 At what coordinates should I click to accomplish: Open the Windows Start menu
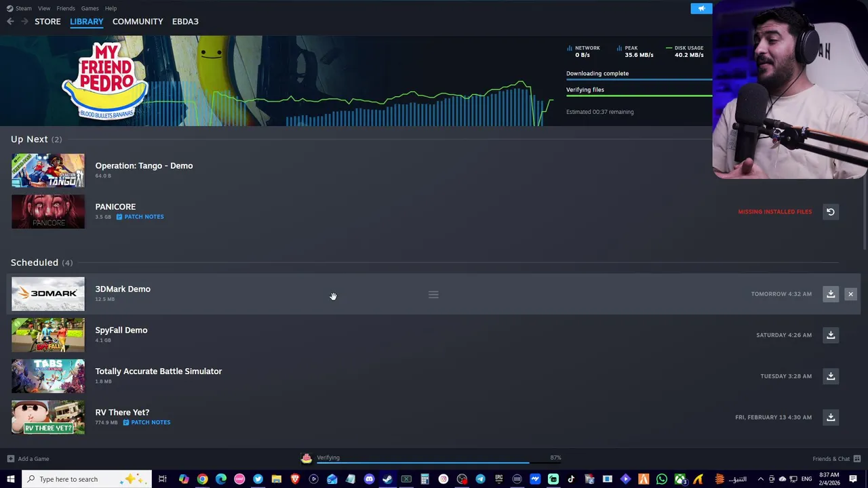tap(10, 479)
